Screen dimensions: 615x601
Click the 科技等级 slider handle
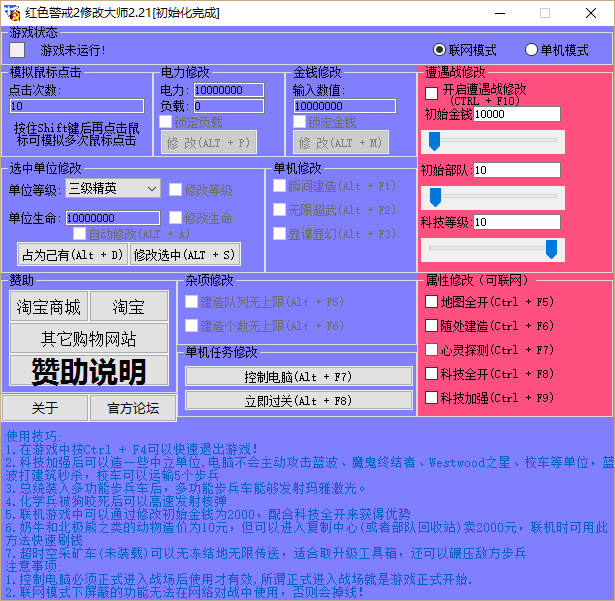pyautogui.click(x=551, y=248)
